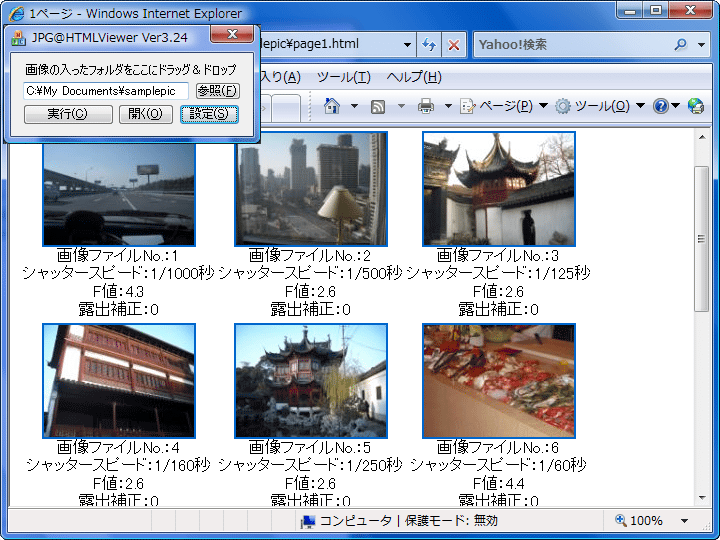Image resolution: width=720 pixels, height=540 pixels.
Task: Click text シャッタースピード:1/60秒
Action: click(x=498, y=465)
